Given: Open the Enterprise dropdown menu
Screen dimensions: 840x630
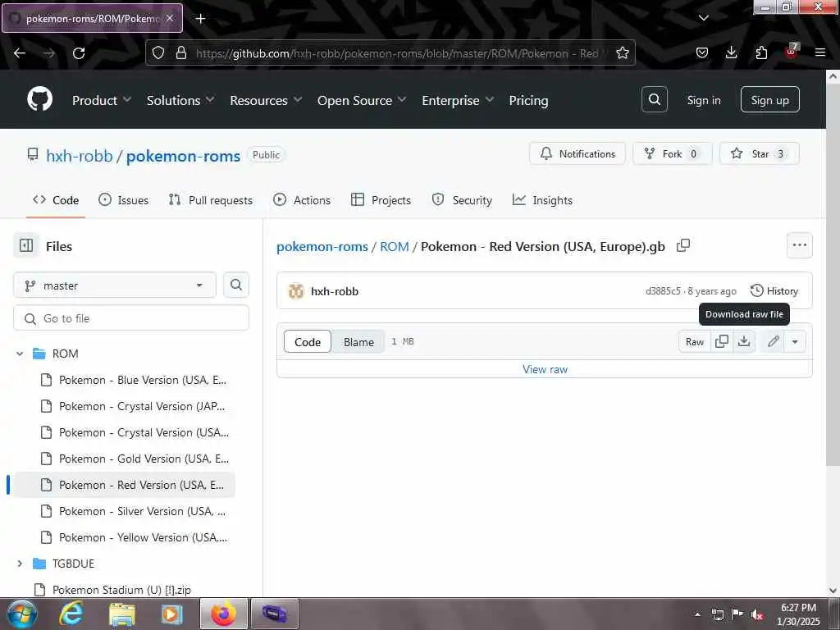Looking at the screenshot, I should tap(458, 100).
